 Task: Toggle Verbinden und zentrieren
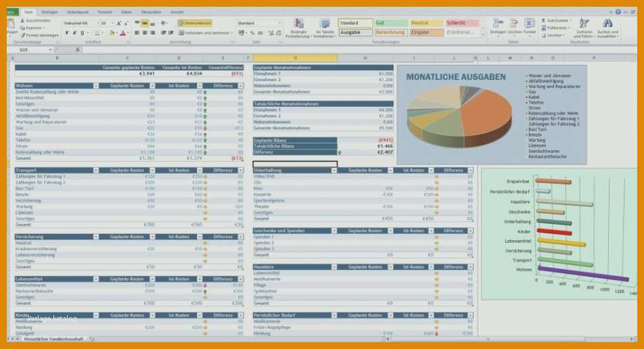204,33
